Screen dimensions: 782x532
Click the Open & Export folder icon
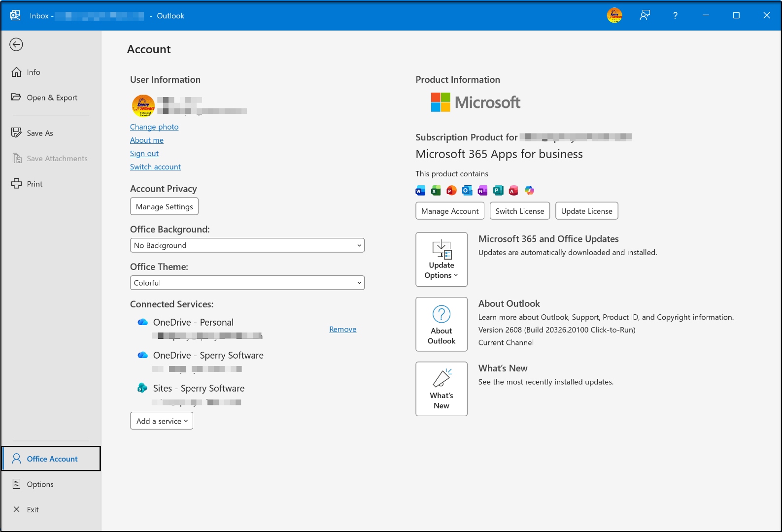pos(16,97)
